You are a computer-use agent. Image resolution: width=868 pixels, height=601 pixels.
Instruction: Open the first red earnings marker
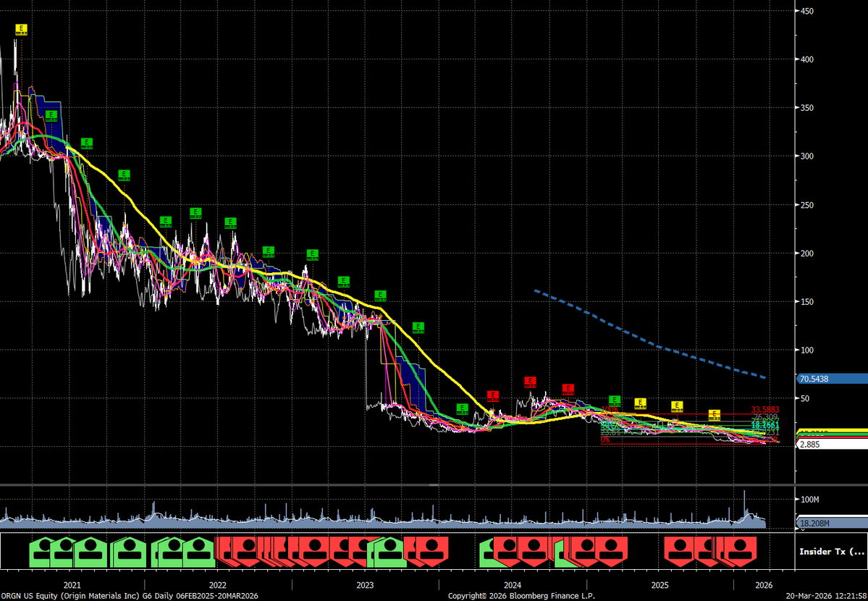coord(493,395)
